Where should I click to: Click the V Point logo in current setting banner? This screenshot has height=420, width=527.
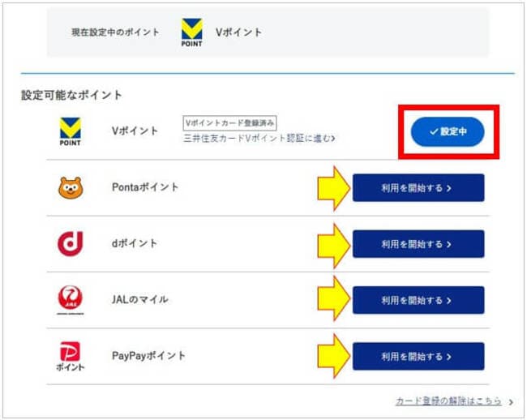click(x=192, y=32)
